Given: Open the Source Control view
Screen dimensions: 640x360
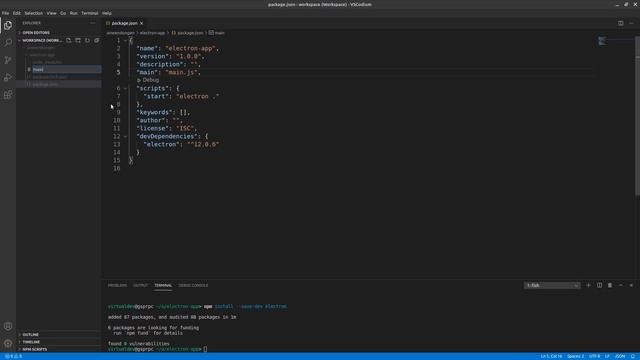Looking at the screenshot, I should pos(8,60).
